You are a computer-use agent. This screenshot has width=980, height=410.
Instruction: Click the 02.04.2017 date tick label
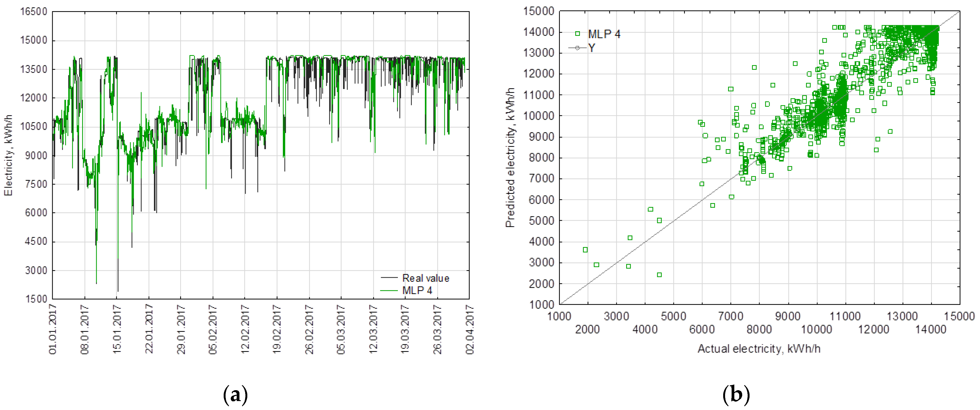470,329
